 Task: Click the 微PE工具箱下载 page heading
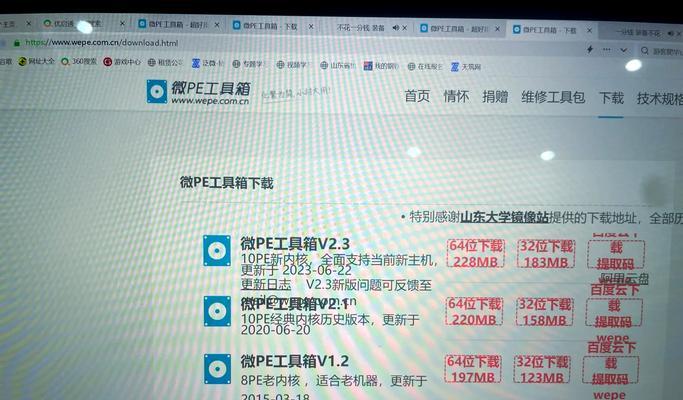[227, 183]
